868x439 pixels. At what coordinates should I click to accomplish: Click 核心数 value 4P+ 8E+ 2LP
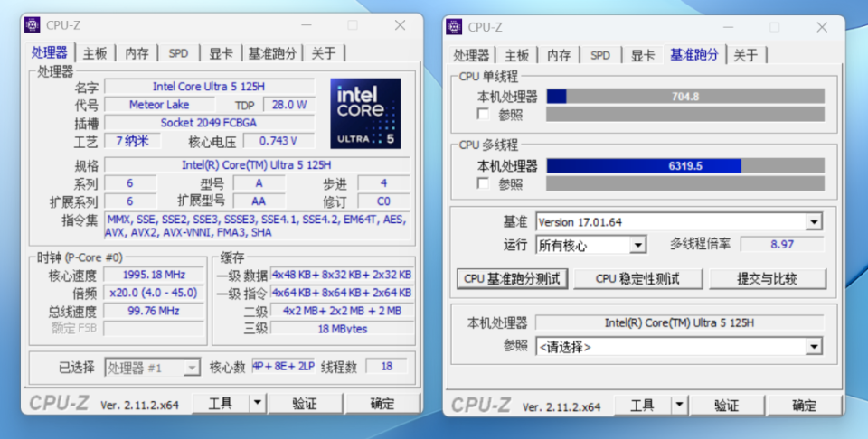pyautogui.click(x=283, y=366)
